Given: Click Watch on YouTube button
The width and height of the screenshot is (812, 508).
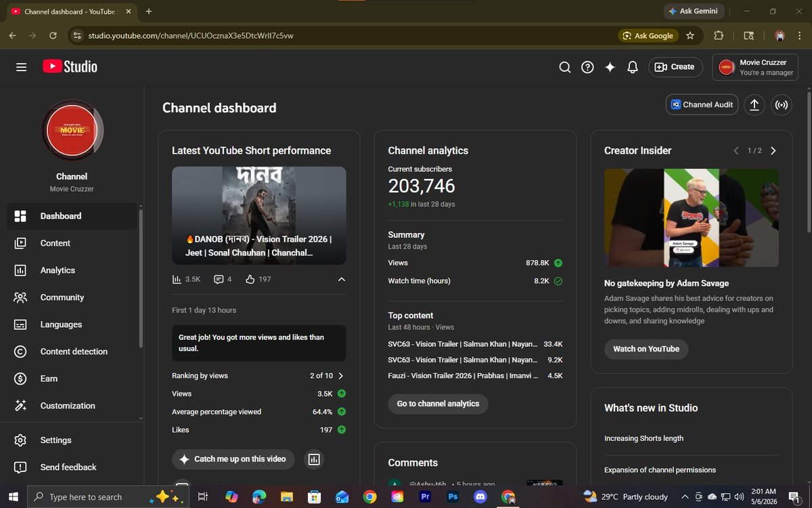Looking at the screenshot, I should pyautogui.click(x=646, y=349).
